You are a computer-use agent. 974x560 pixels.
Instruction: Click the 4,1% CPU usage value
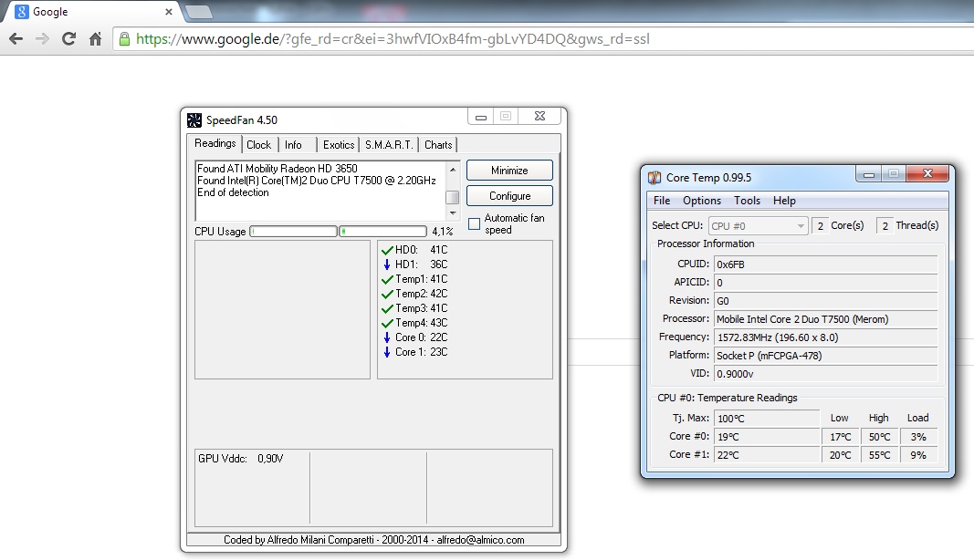click(443, 232)
